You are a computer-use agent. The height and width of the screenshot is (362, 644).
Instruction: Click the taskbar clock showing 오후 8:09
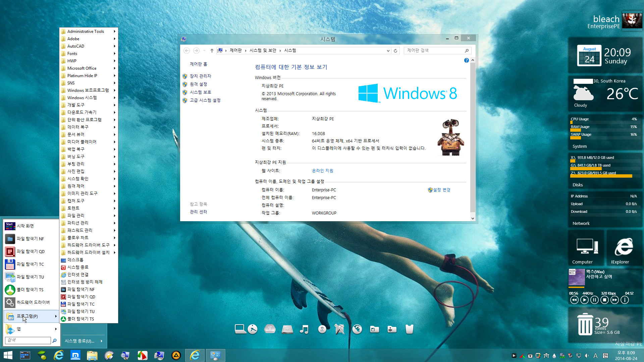click(x=626, y=356)
